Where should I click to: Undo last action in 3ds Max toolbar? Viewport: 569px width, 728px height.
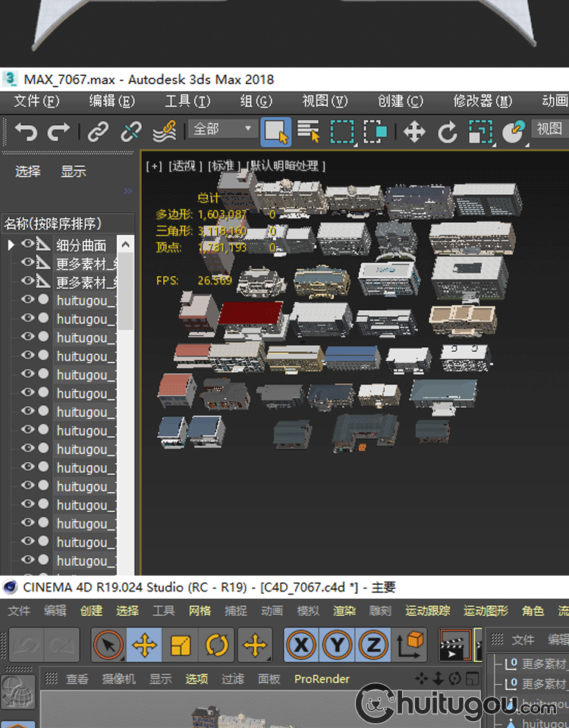(26, 132)
